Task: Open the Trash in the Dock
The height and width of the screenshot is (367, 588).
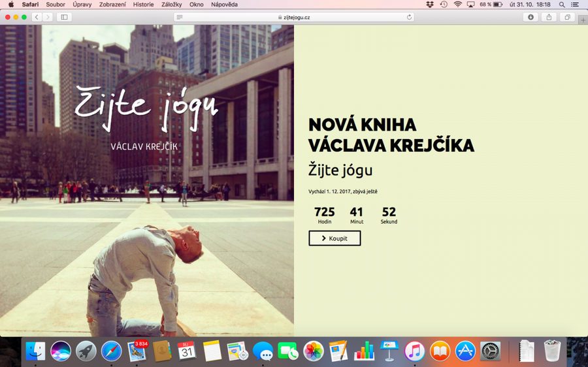Action: [552, 351]
